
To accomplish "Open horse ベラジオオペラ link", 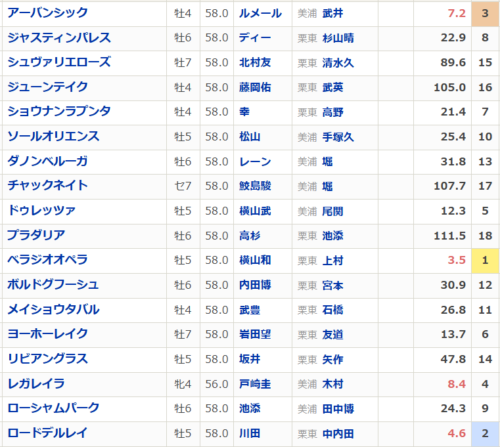I will 48,260.
